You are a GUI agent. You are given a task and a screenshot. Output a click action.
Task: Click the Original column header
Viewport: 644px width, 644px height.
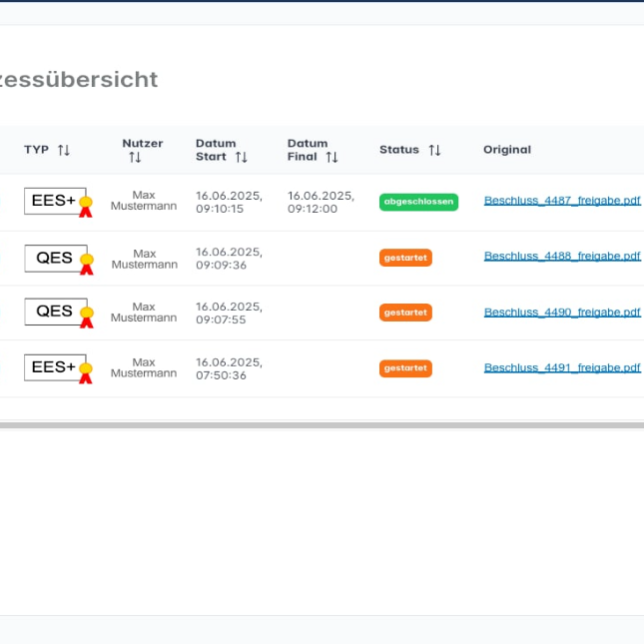[507, 150]
